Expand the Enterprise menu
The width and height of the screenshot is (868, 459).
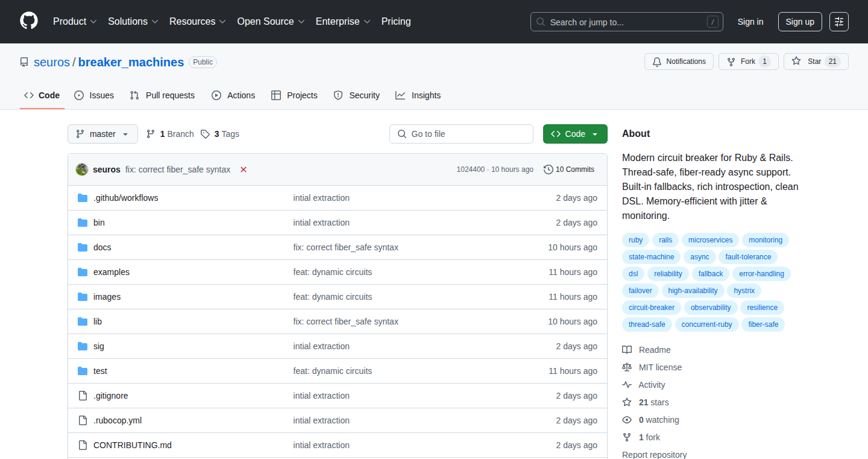coord(343,22)
